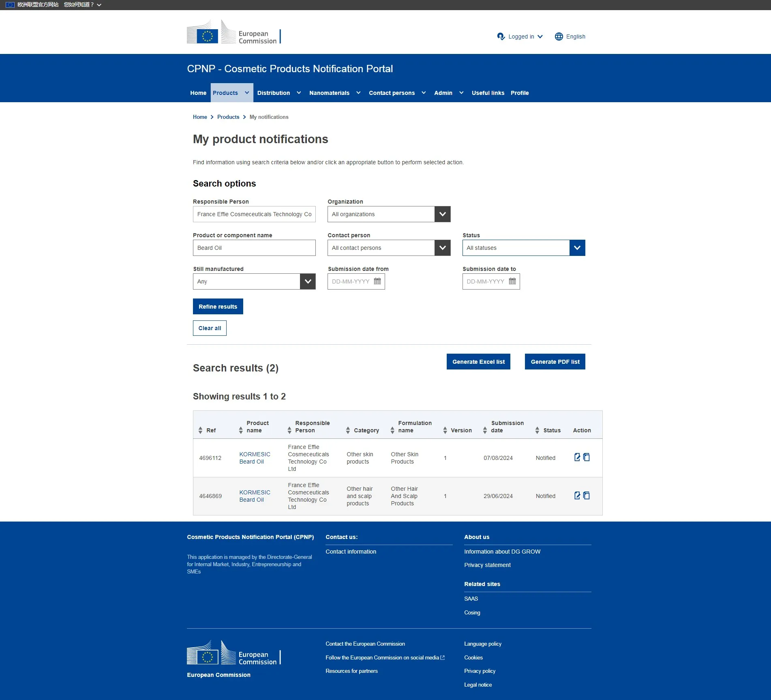Open Profile in the navigation bar
Viewport: 771px width, 700px height.
[x=520, y=93]
